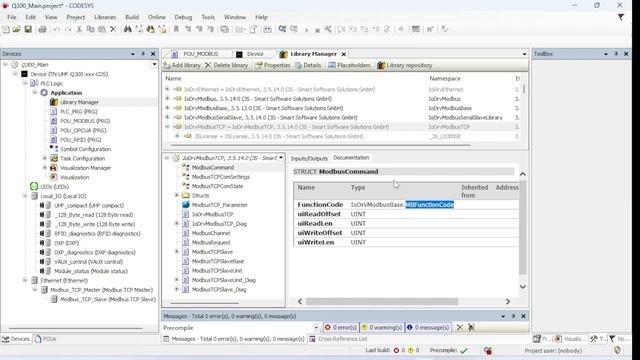Expand the IoDrvModbus library row
640x360 pixels.
click(x=167, y=99)
